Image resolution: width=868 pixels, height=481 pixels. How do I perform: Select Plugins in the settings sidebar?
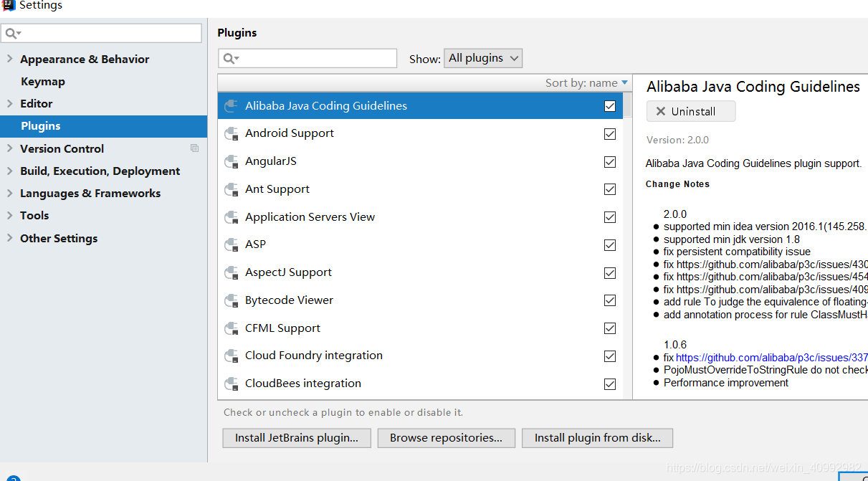click(103, 126)
